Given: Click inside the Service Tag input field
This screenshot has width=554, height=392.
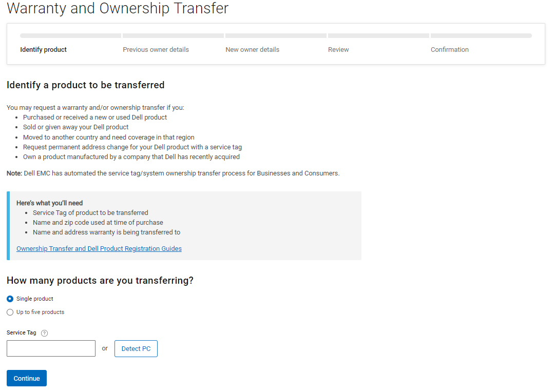Looking at the screenshot, I should tap(51, 348).
